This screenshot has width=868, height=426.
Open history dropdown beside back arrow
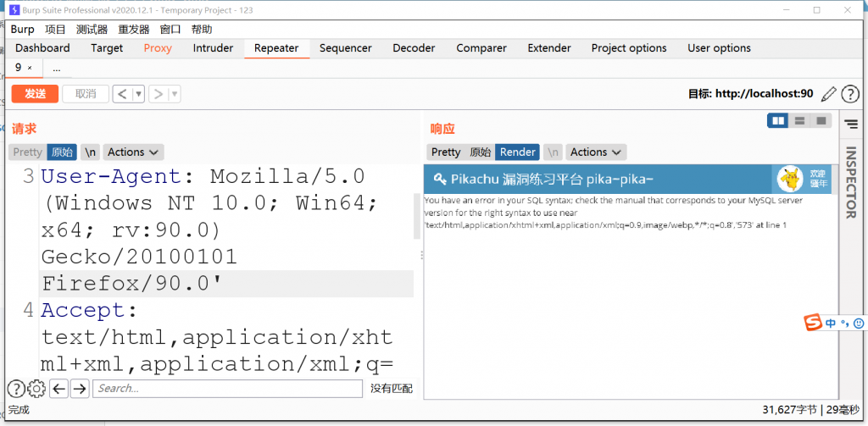(x=139, y=94)
